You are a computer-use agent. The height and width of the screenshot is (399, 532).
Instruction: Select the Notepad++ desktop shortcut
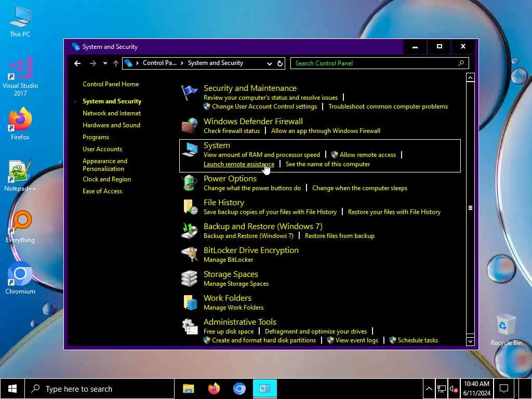[x=20, y=176]
